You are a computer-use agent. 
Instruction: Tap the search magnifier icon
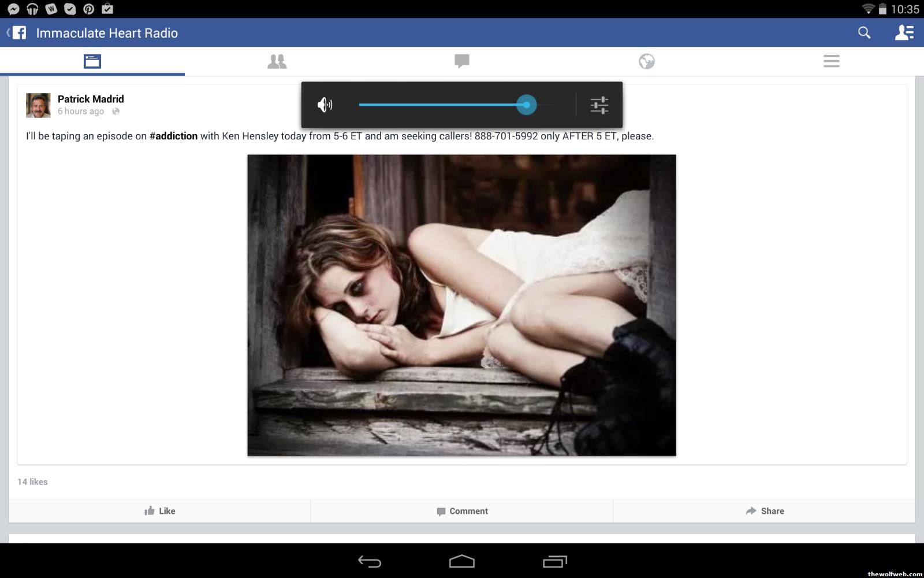864,33
